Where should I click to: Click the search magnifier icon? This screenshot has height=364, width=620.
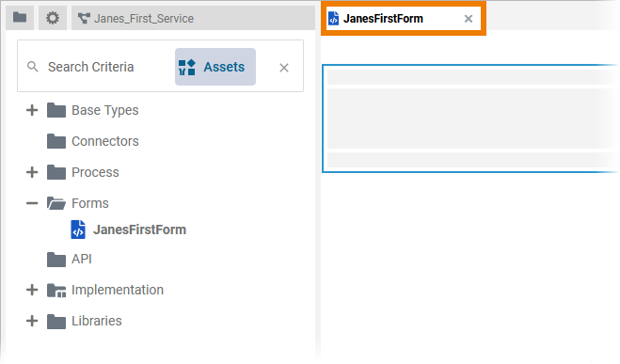(32, 67)
